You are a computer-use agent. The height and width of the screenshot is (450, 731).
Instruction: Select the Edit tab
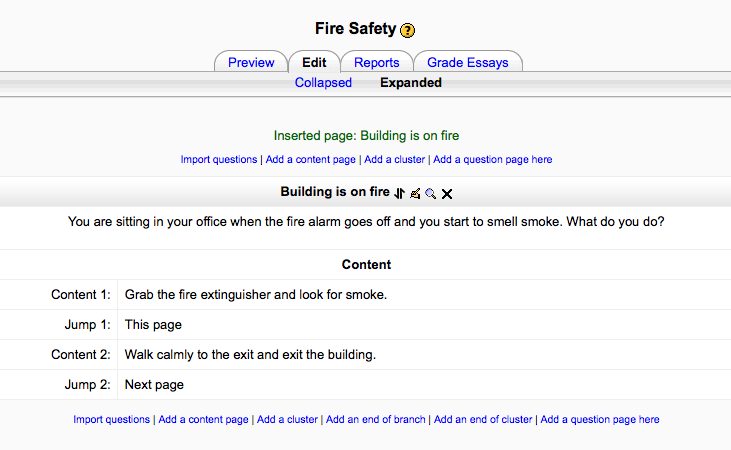pyautogui.click(x=314, y=62)
